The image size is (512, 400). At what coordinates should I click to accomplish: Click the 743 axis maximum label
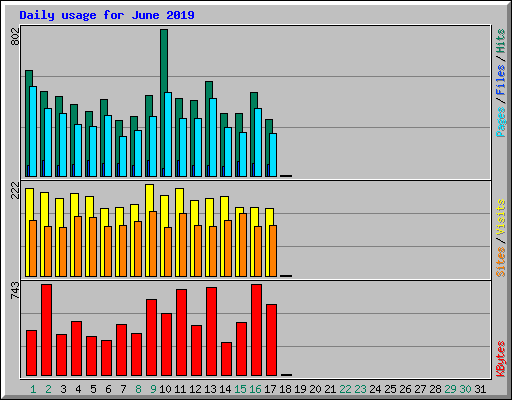pyautogui.click(x=15, y=290)
